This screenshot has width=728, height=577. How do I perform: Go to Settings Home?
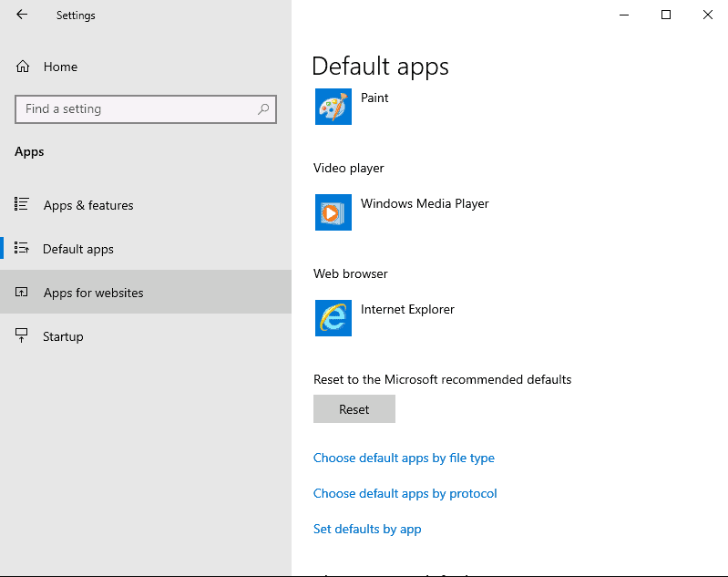pyautogui.click(x=146, y=67)
